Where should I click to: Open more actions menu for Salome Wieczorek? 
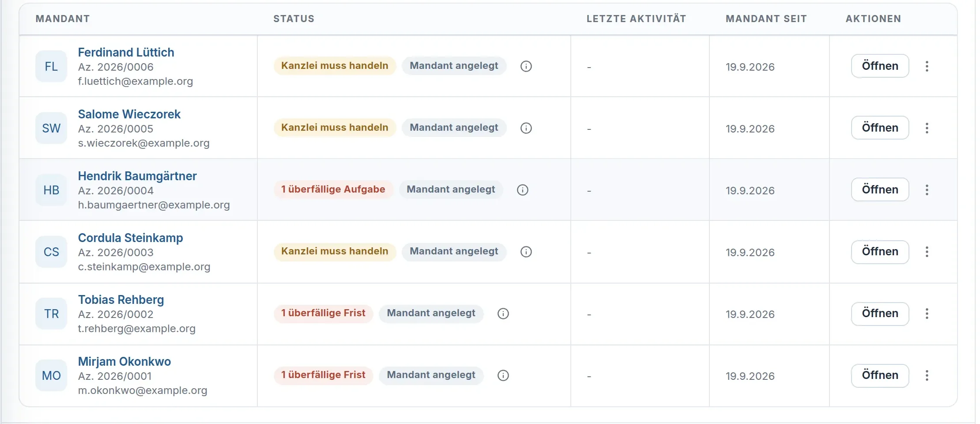pyautogui.click(x=927, y=128)
